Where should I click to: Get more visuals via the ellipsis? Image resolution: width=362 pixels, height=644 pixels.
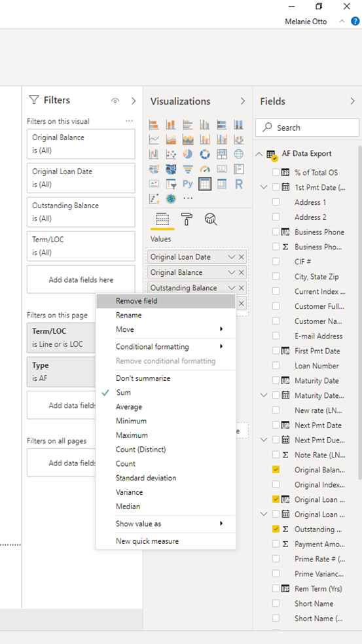188,199
